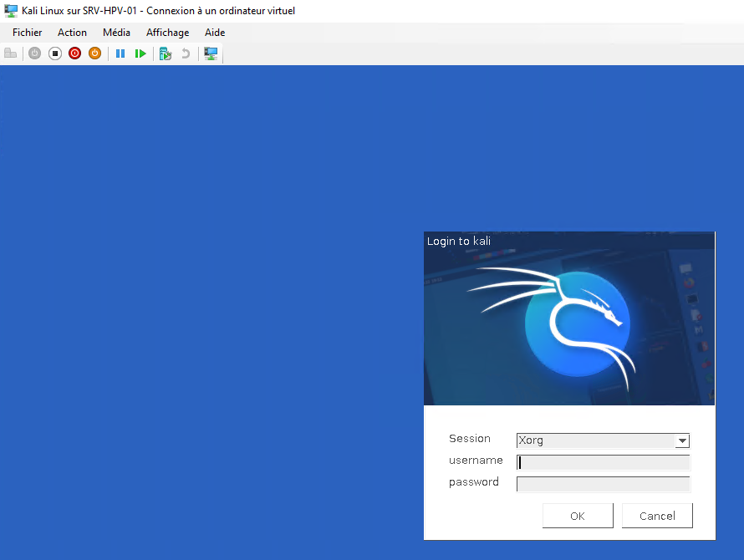Shut down the guest with the red icon

click(74, 53)
